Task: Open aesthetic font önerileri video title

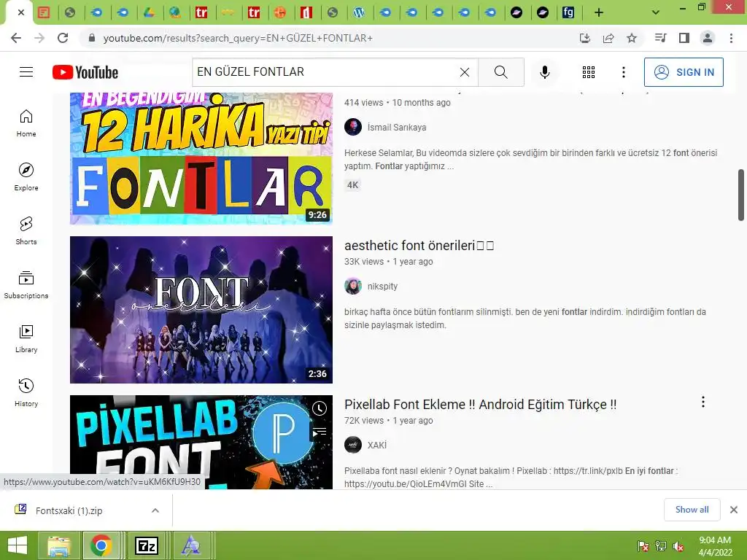Action: click(x=419, y=245)
